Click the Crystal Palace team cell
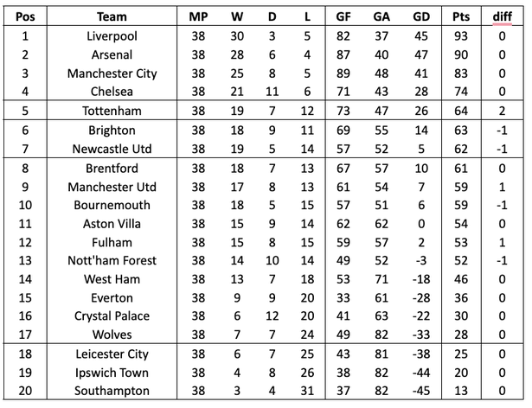The image size is (532, 408). (x=112, y=316)
